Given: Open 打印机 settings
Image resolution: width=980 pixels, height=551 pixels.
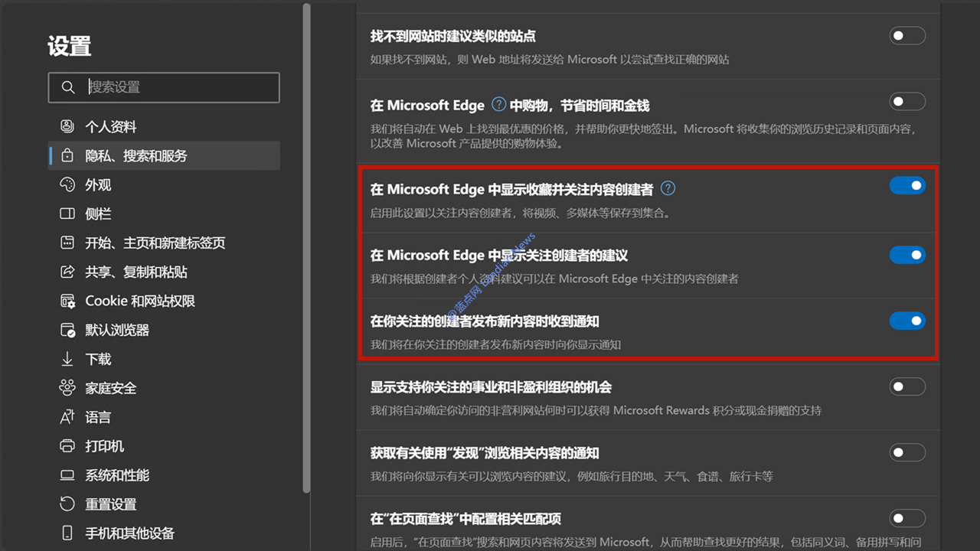Looking at the screenshot, I should tap(164, 446).
